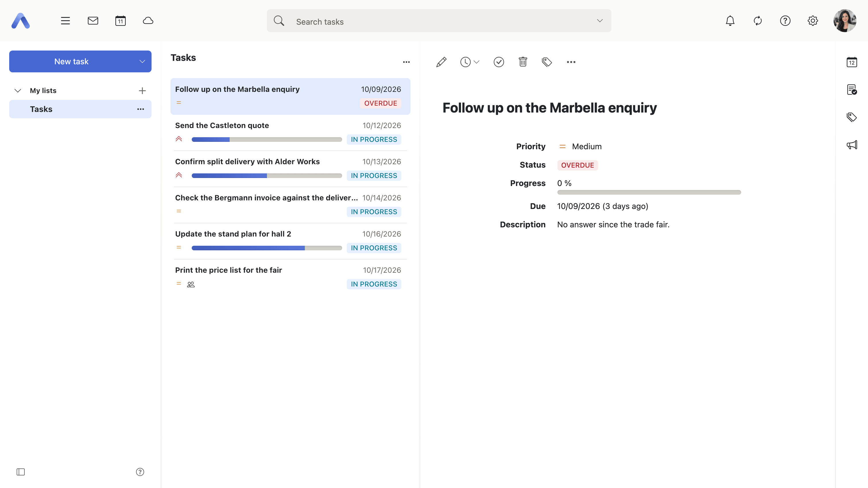Screen dimensions: 868x488
Task: Open the Mail app icon
Action: tap(93, 21)
